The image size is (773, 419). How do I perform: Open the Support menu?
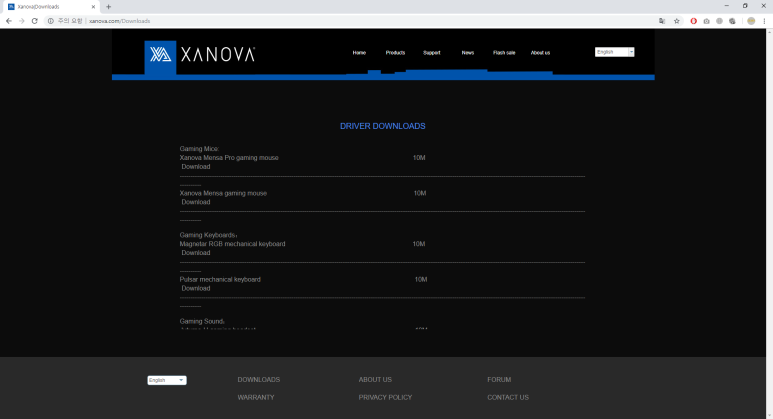click(x=432, y=52)
